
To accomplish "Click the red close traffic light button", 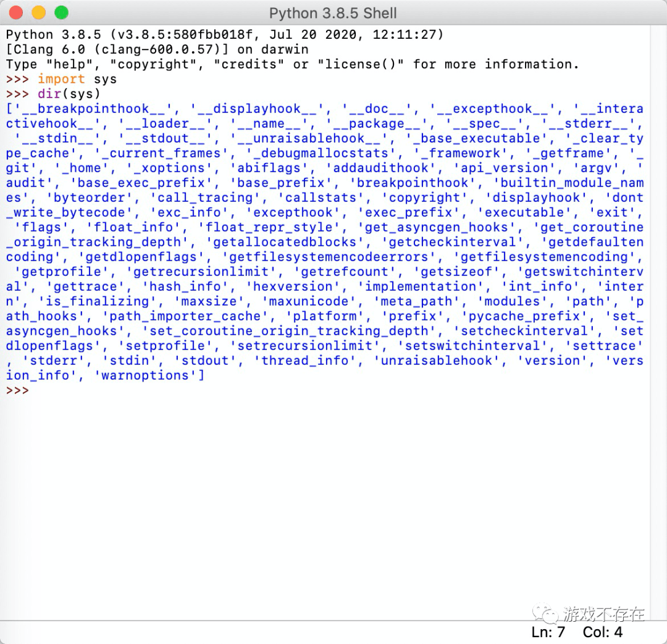I will (x=15, y=12).
